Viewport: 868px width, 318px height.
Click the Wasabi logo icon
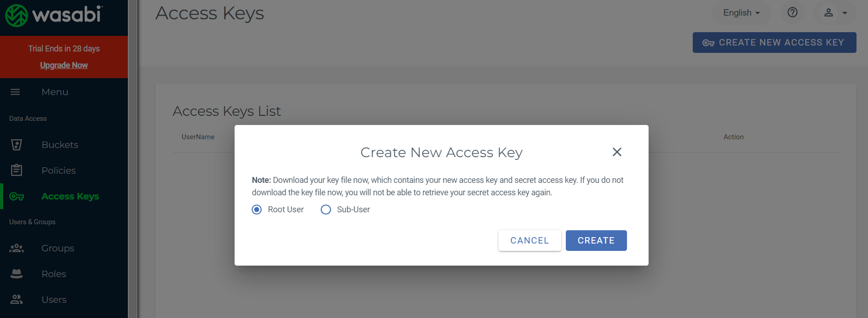coord(17,16)
